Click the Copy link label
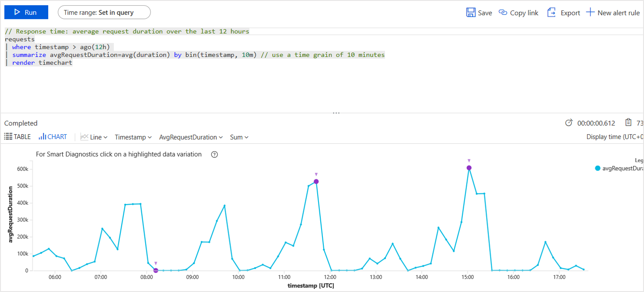Screen dimensions: 644x292 coord(524,13)
